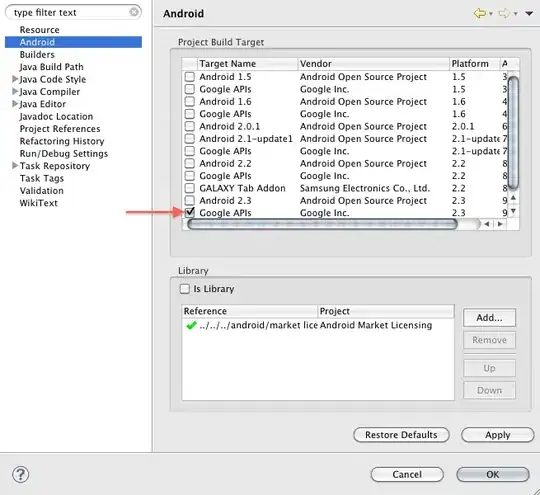
Task: Select Resource in the preferences tree
Action: point(39,30)
